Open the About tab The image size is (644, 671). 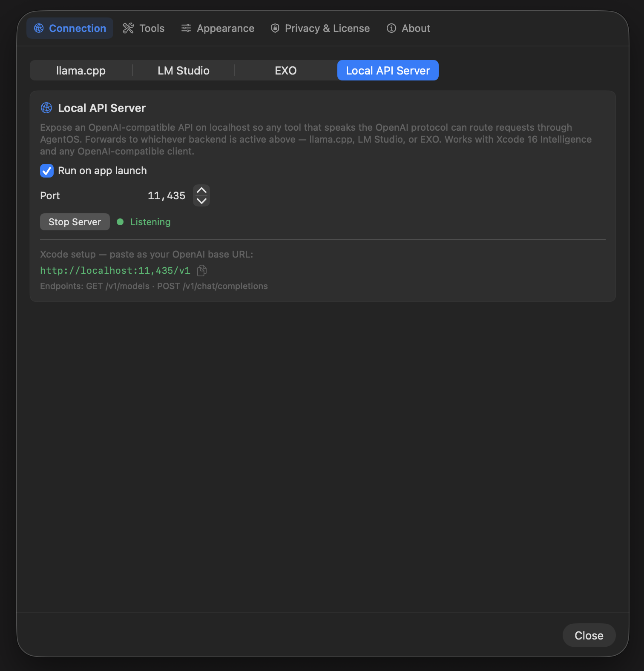pyautogui.click(x=408, y=28)
